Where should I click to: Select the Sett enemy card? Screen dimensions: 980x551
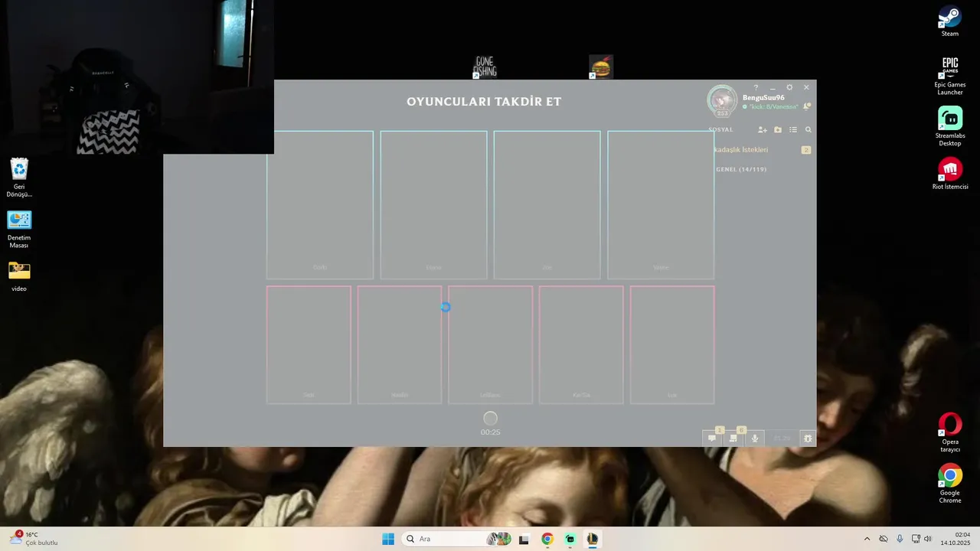(x=309, y=344)
